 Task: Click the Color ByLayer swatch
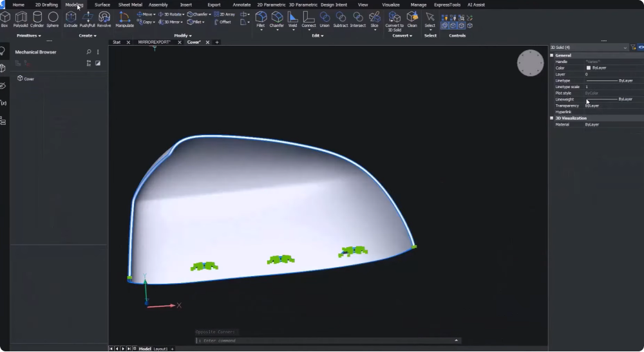[589, 68]
